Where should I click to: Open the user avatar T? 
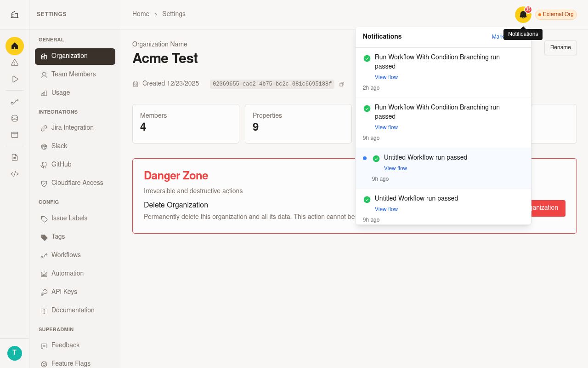15,353
